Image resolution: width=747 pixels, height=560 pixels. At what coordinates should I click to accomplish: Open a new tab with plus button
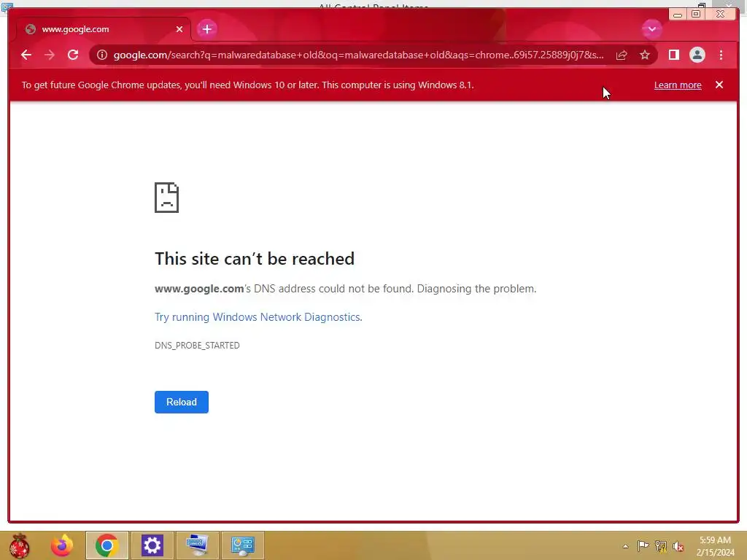pos(206,29)
